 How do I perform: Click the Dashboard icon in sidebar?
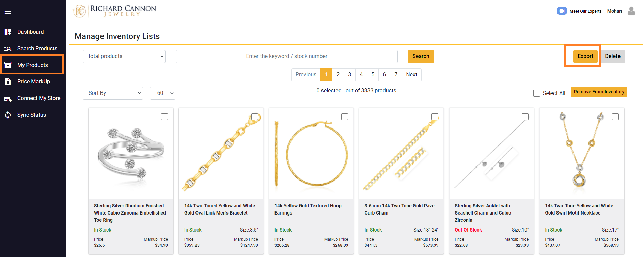(x=8, y=32)
